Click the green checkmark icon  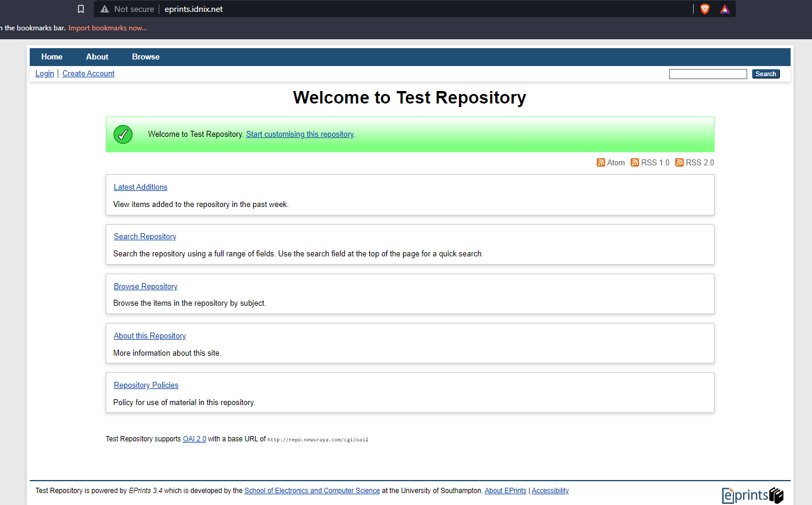123,134
